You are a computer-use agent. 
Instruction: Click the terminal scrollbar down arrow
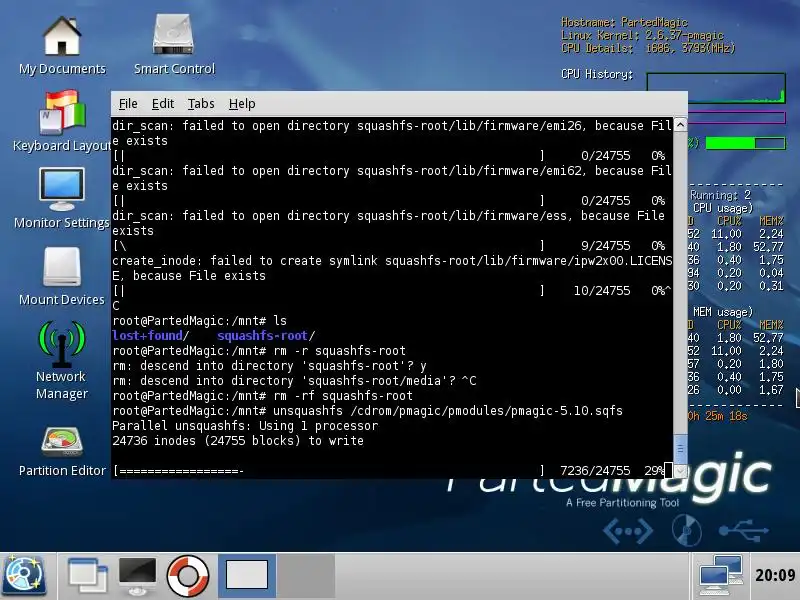tap(680, 471)
